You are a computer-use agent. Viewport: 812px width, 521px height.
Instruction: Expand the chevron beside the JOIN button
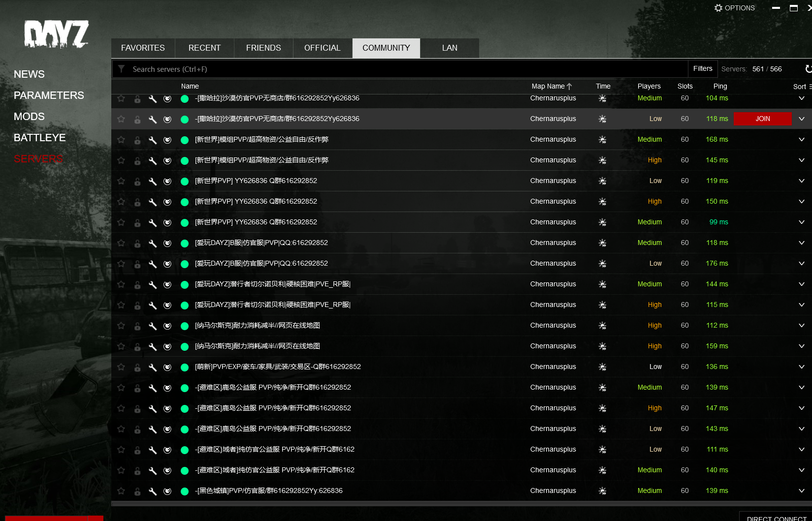(x=801, y=119)
